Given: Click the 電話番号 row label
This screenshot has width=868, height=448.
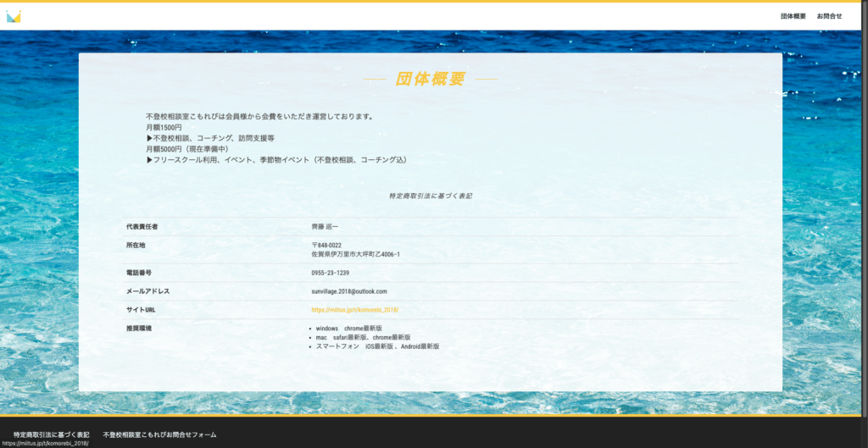Looking at the screenshot, I should click(138, 273).
